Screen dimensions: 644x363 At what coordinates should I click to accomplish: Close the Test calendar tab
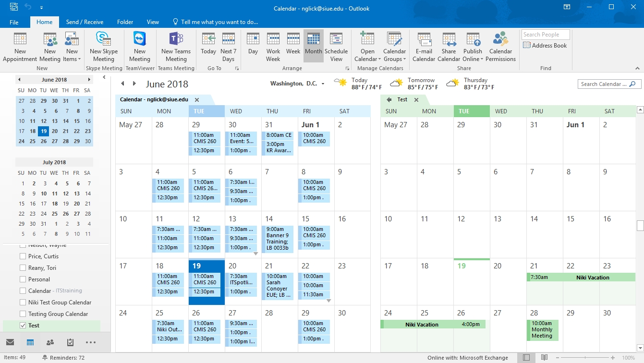tap(416, 100)
